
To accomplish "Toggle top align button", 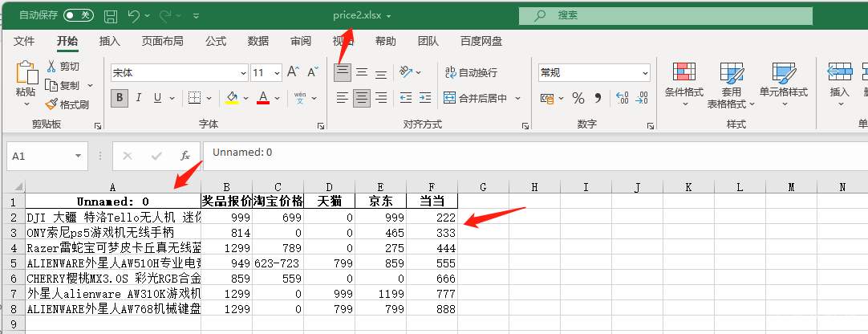I will point(343,72).
